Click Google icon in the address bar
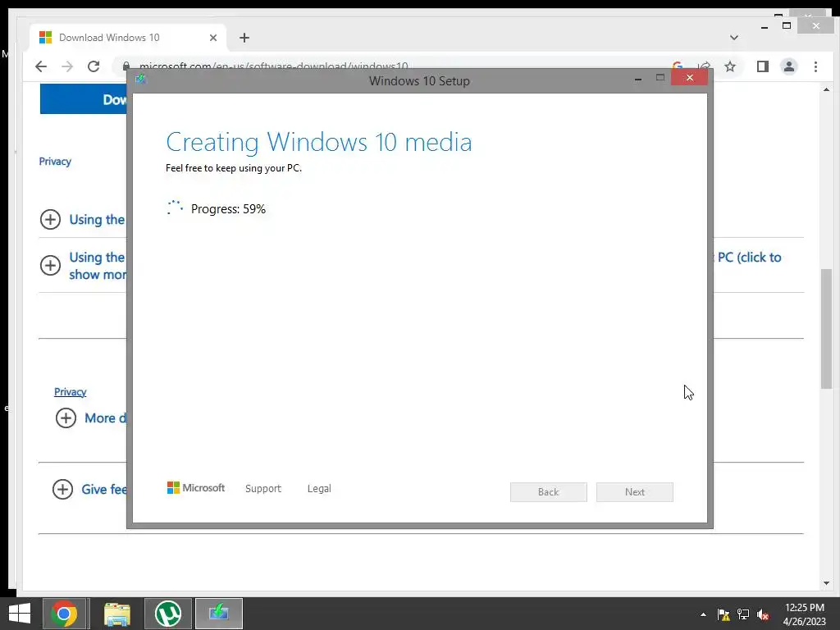This screenshot has height=630, width=840. point(677,66)
